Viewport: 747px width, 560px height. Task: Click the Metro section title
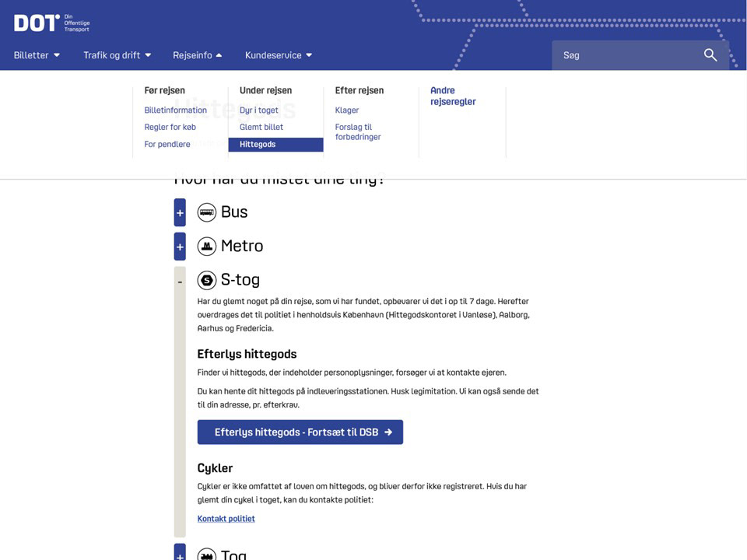[x=242, y=247]
